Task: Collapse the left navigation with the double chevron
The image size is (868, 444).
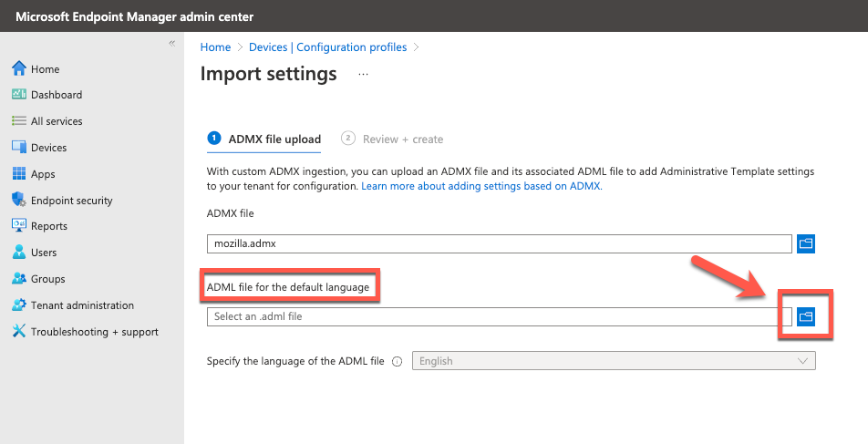Action: pos(172,43)
